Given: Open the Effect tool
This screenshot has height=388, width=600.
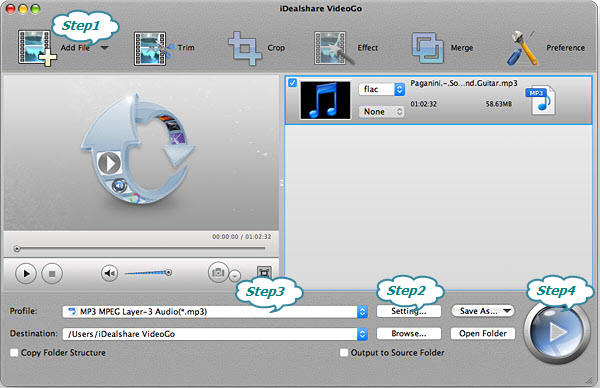Looking at the screenshot, I should click(x=346, y=48).
